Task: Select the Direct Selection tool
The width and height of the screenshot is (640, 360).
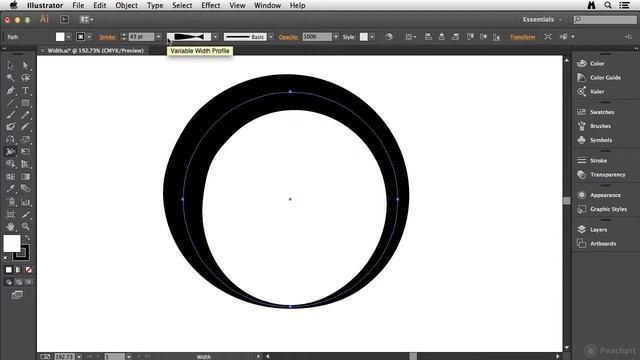Action: point(25,65)
